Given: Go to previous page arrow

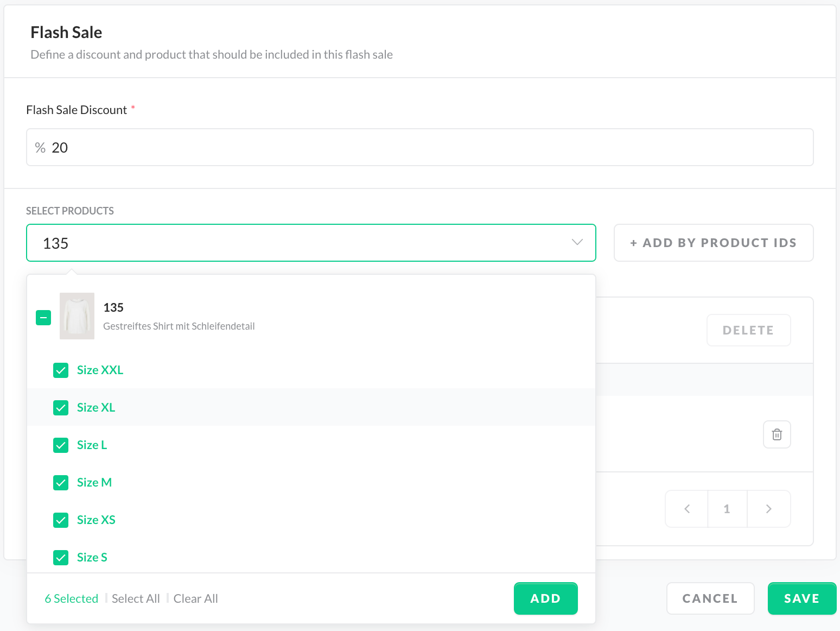Looking at the screenshot, I should click(687, 509).
